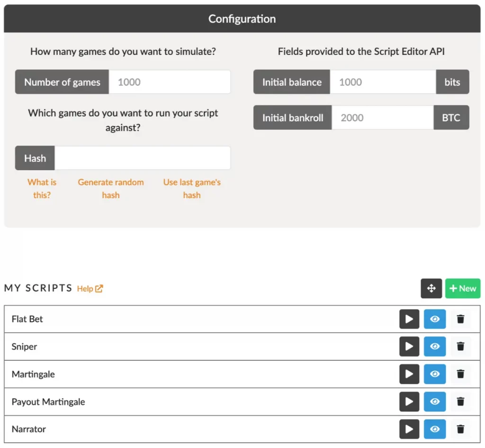Select the Flat Bet script name
The height and width of the screenshot is (448, 485).
pyautogui.click(x=27, y=319)
